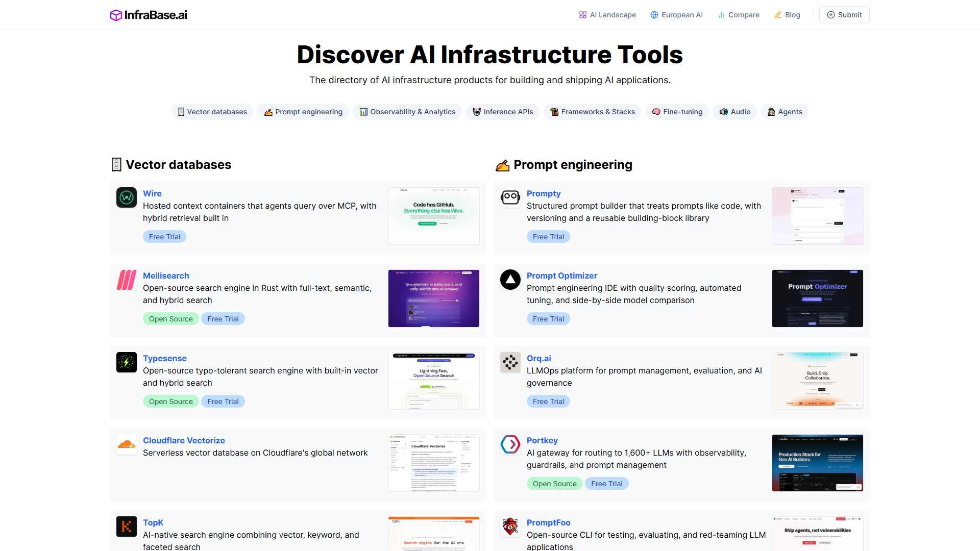This screenshot has width=980, height=551.
Task: Click Free Trial tag on Typesense
Action: (223, 402)
